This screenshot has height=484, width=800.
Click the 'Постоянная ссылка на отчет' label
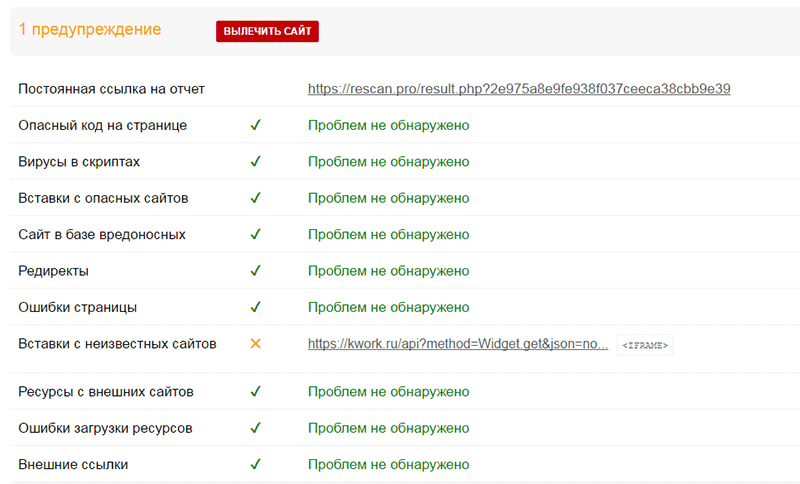tap(111, 89)
